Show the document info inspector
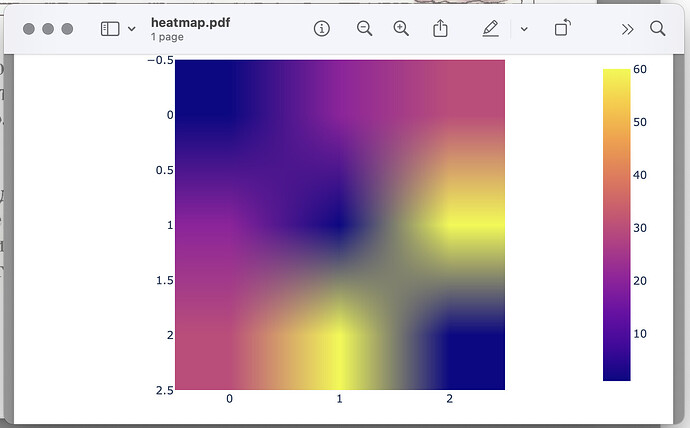 (x=322, y=29)
